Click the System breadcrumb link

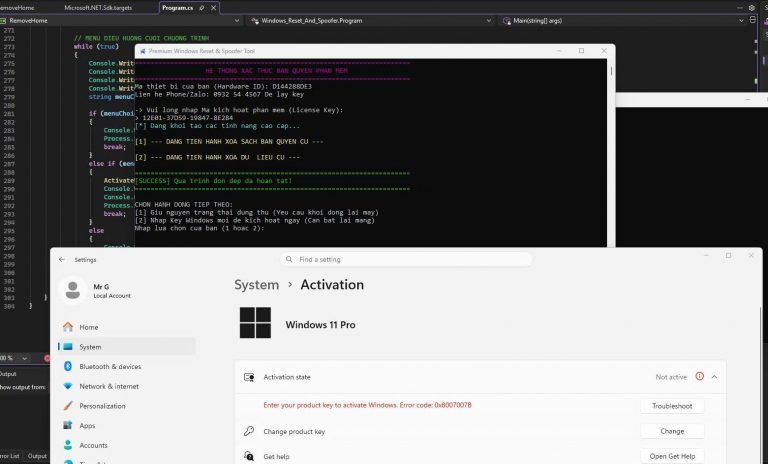pos(256,285)
